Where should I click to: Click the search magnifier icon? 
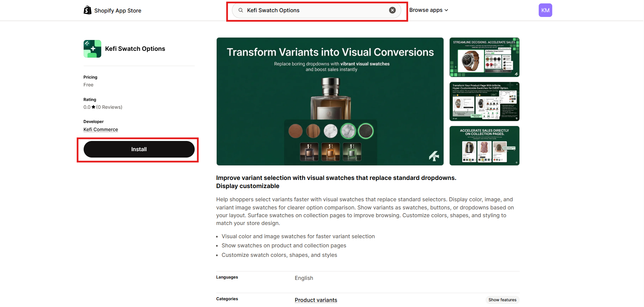tap(241, 10)
